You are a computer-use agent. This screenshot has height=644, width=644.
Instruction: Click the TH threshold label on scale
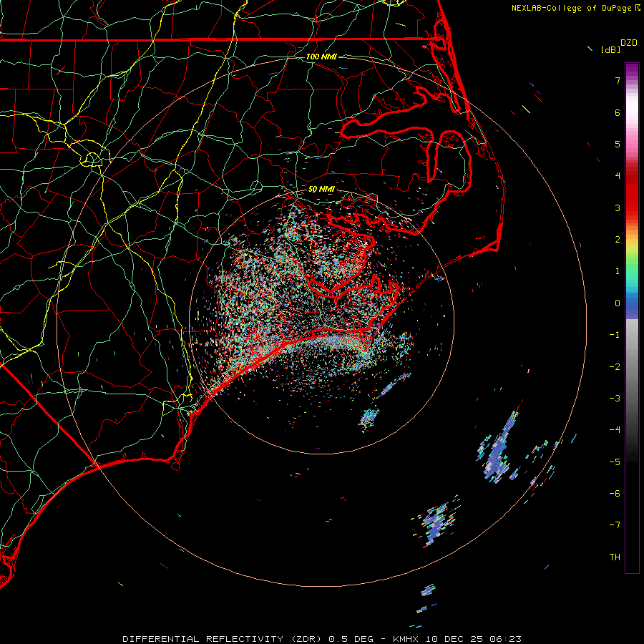[615, 557]
